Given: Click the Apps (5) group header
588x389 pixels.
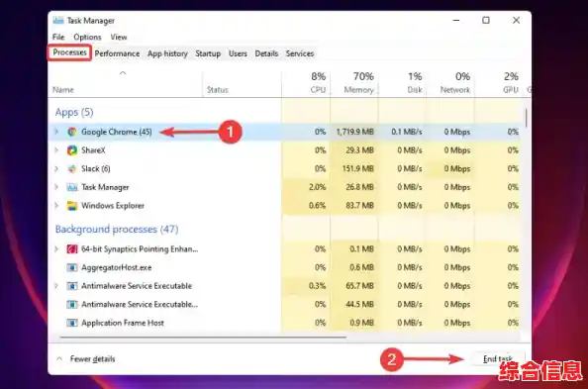Looking at the screenshot, I should [74, 112].
